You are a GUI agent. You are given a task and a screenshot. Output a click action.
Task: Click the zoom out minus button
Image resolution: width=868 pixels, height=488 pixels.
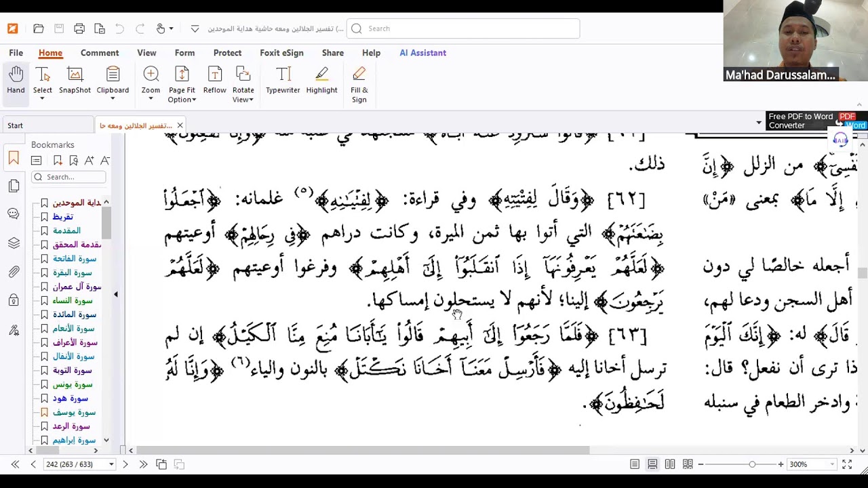(x=701, y=464)
